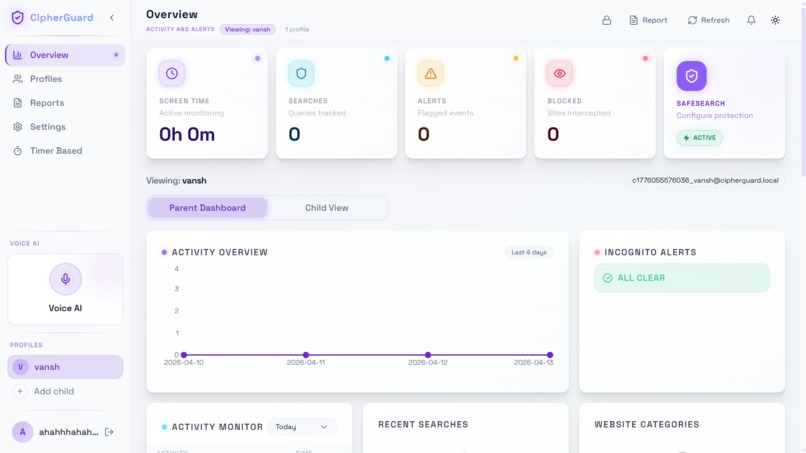Activate the Voice AI microphone
The image size is (806, 453).
pos(65,279)
